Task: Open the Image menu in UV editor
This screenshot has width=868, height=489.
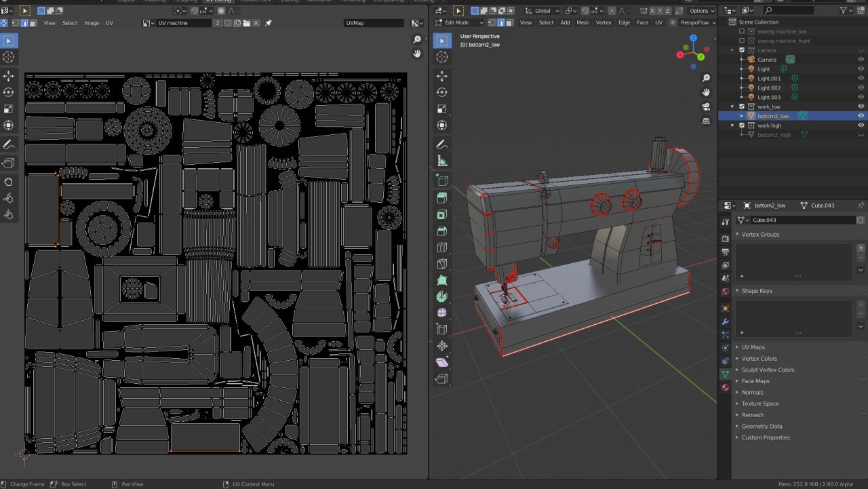Action: [92, 23]
